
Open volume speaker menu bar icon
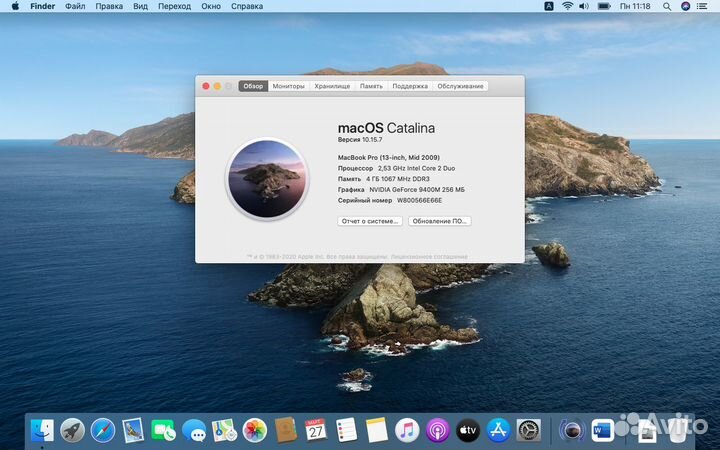(x=584, y=6)
